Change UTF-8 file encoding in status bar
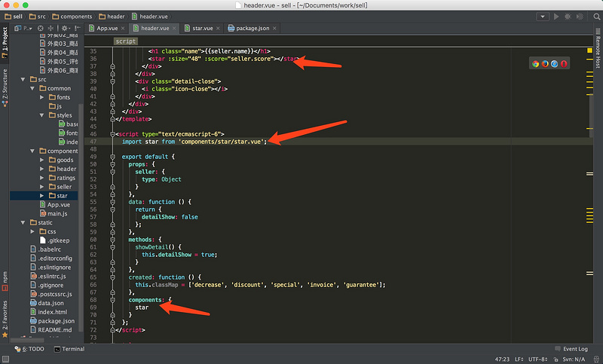The width and height of the screenshot is (603, 364). (537, 359)
